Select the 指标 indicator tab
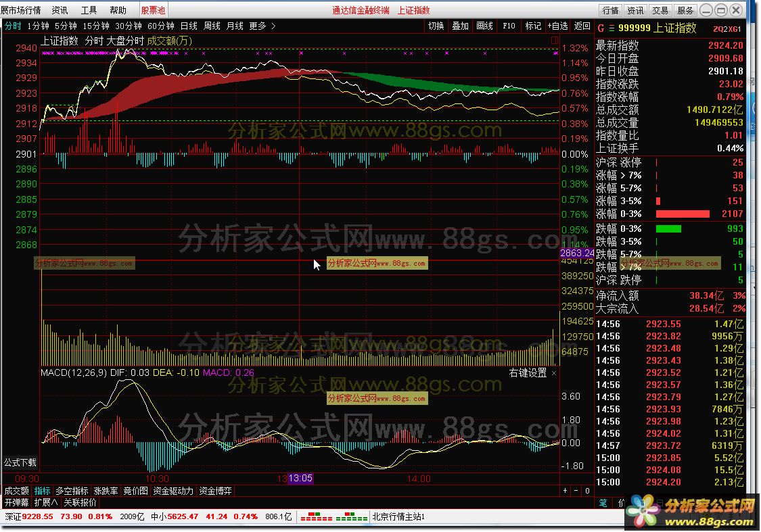Viewport: 761px width, 532px height. click(x=42, y=491)
